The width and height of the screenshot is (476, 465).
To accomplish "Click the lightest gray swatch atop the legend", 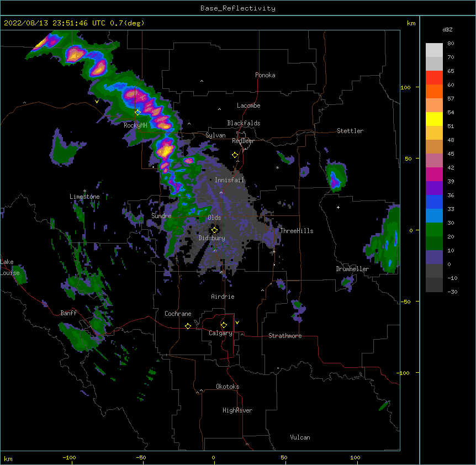I will (x=434, y=50).
